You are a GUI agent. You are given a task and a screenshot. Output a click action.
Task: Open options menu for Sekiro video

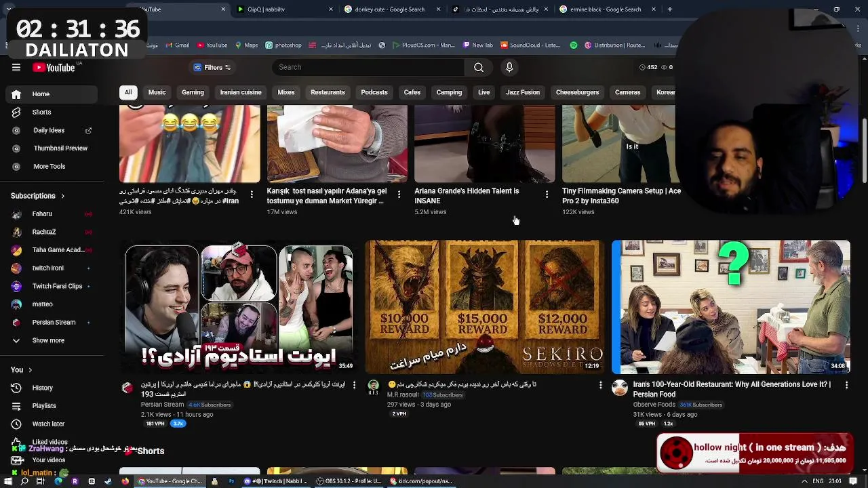600,385
